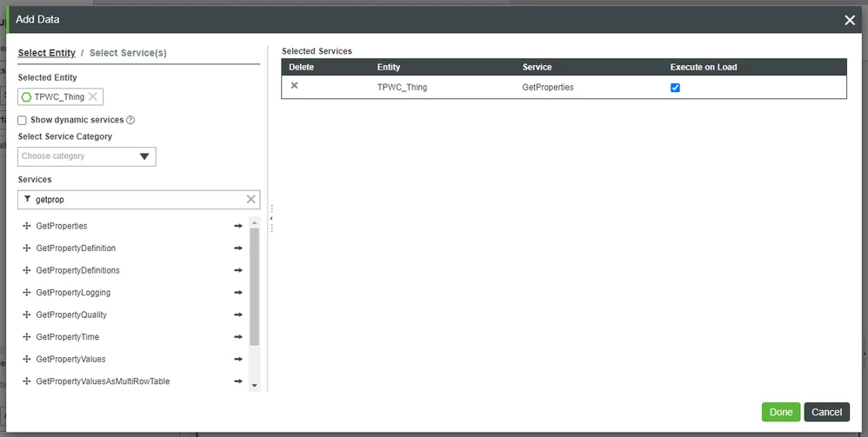Screen dimensions: 868x437
Task: Grab the move handle beside GetPropertyDefinition
Action: coord(26,248)
